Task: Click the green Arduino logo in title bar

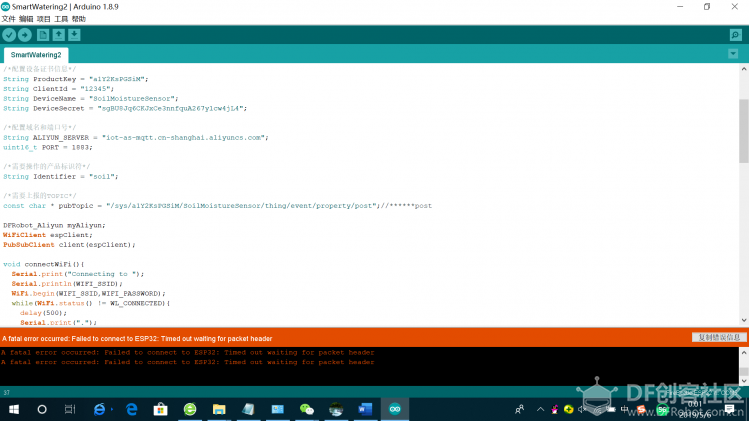Action: pyautogui.click(x=6, y=7)
